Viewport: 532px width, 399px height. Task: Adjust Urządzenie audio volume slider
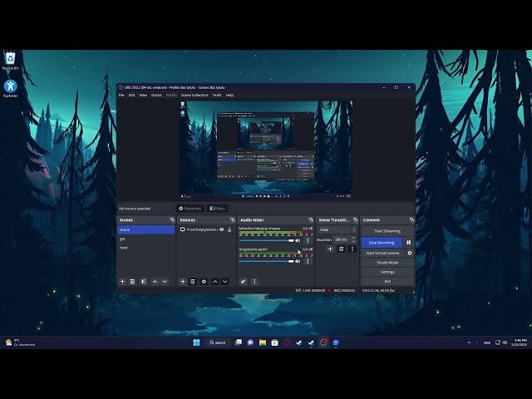point(266,261)
